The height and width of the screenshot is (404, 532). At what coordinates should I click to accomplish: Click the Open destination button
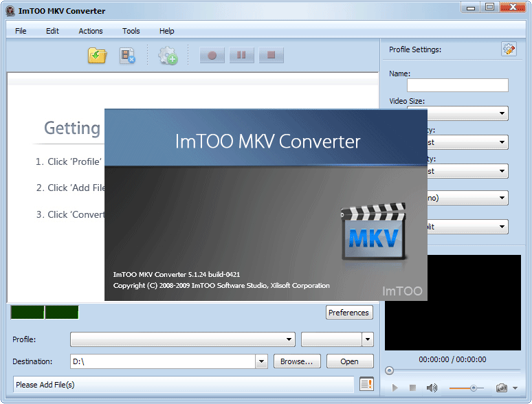click(350, 361)
